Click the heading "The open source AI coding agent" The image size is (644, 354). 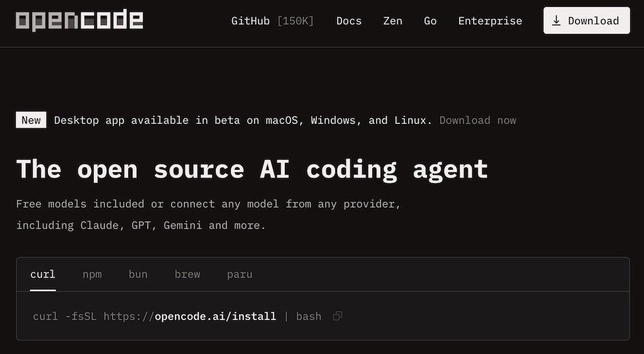point(252,170)
